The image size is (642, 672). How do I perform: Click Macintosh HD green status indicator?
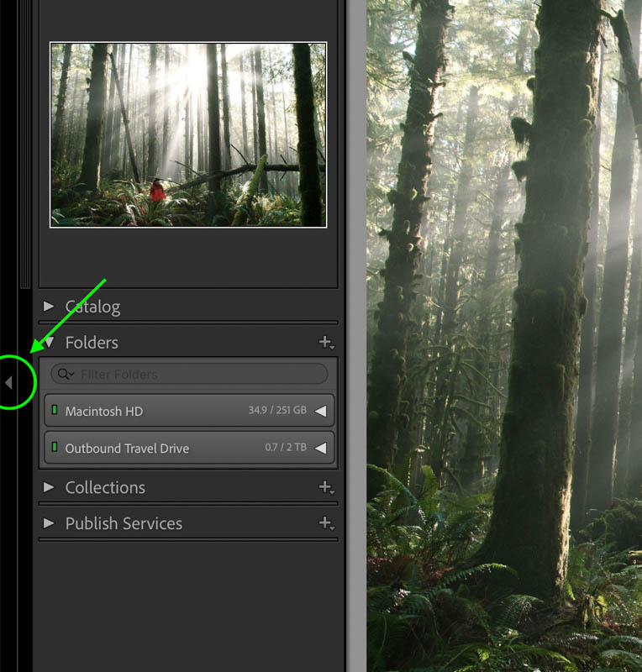(x=55, y=410)
